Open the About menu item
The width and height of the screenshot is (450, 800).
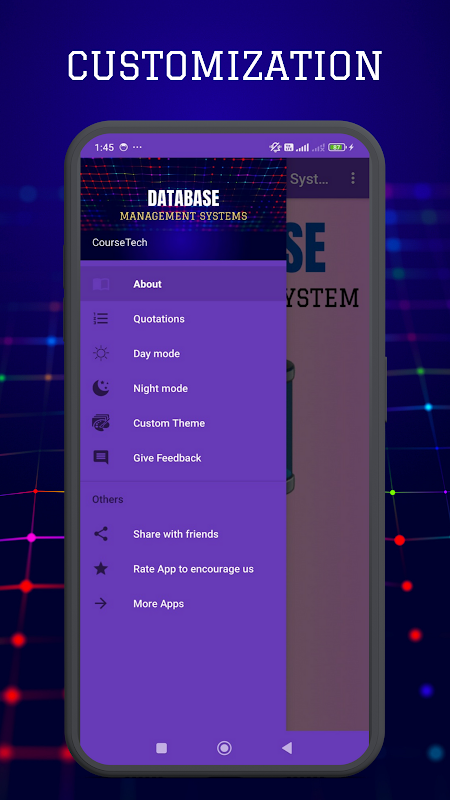183,284
